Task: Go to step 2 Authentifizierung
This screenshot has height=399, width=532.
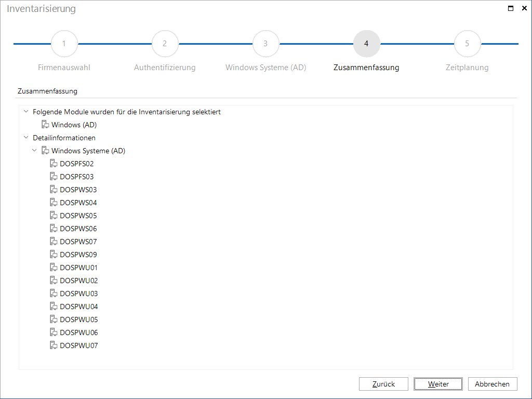Action: (x=165, y=44)
